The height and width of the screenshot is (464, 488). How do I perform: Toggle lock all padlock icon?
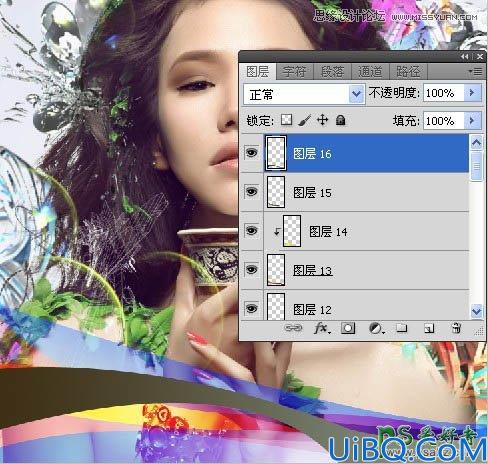coord(340,120)
